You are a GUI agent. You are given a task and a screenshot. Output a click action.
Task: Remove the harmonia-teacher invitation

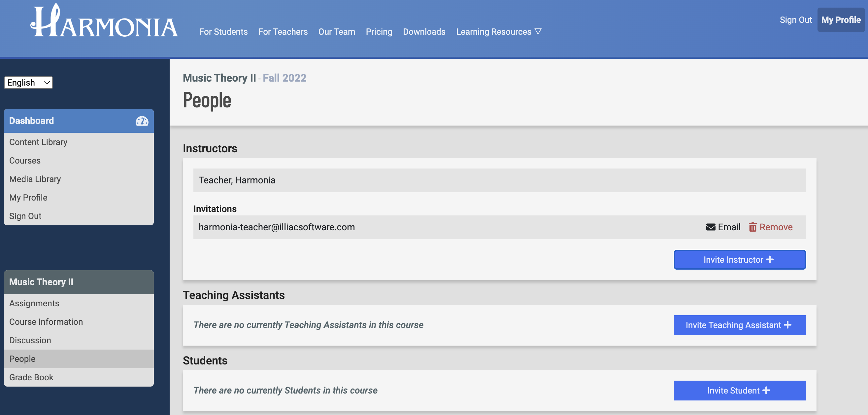(x=771, y=227)
